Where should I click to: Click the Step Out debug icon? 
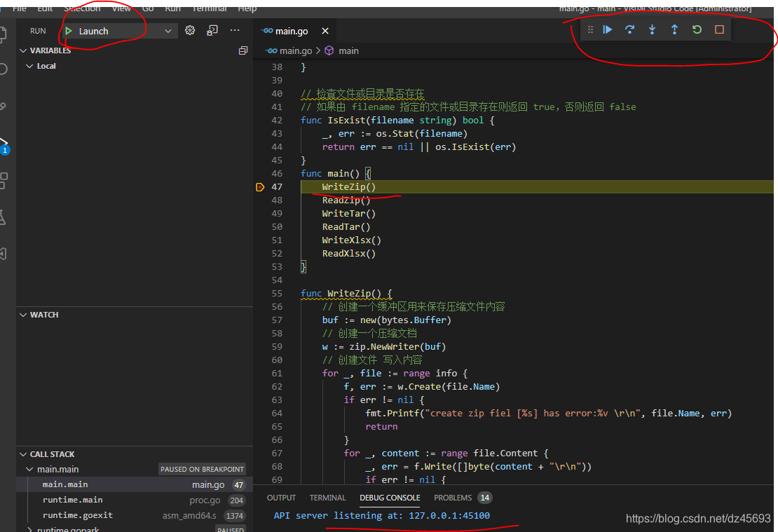[674, 29]
